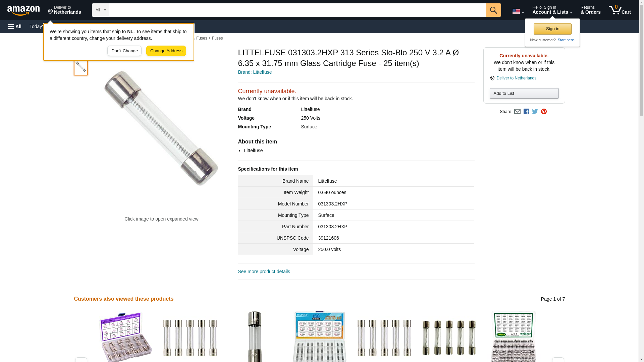Select the fuse product thumbnail
This screenshot has width=644, height=362.
(81, 67)
